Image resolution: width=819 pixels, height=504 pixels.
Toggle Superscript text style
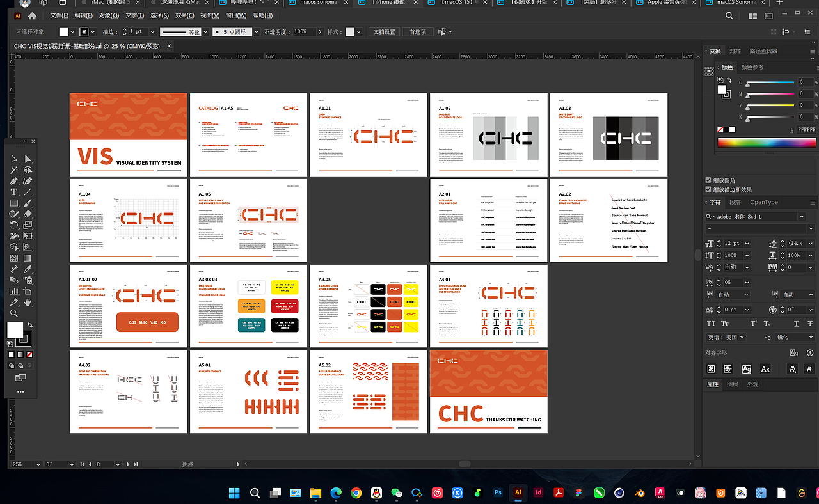[x=754, y=324]
